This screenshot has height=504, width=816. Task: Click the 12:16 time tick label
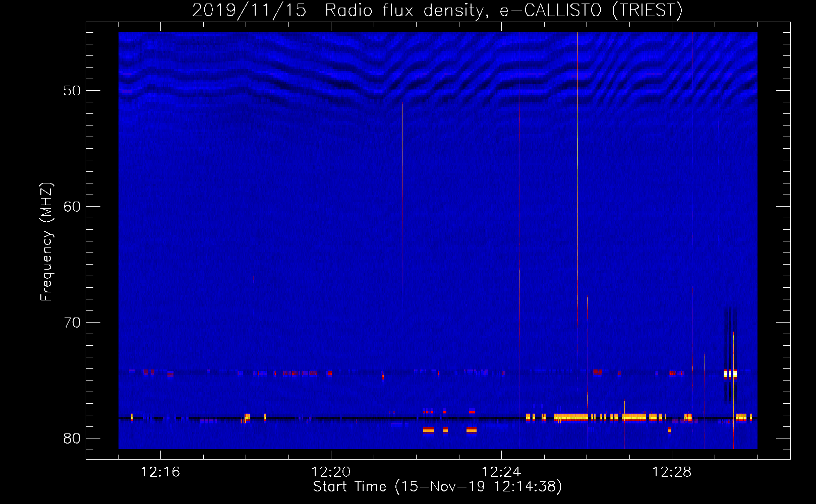160,472
